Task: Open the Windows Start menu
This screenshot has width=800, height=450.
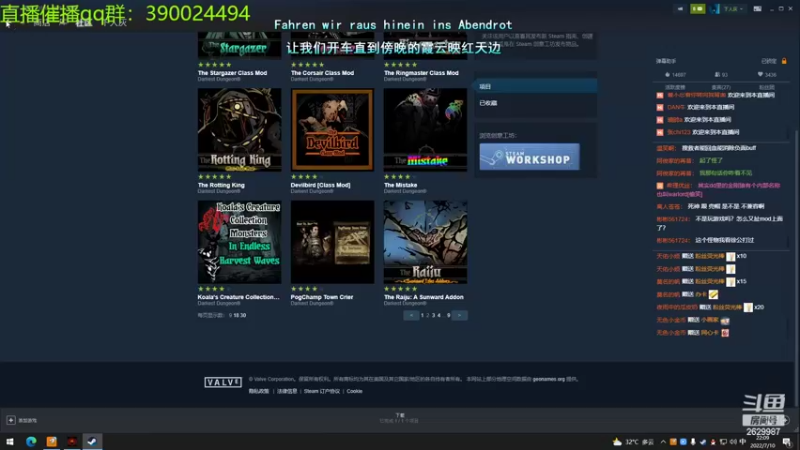Action: 10,441
